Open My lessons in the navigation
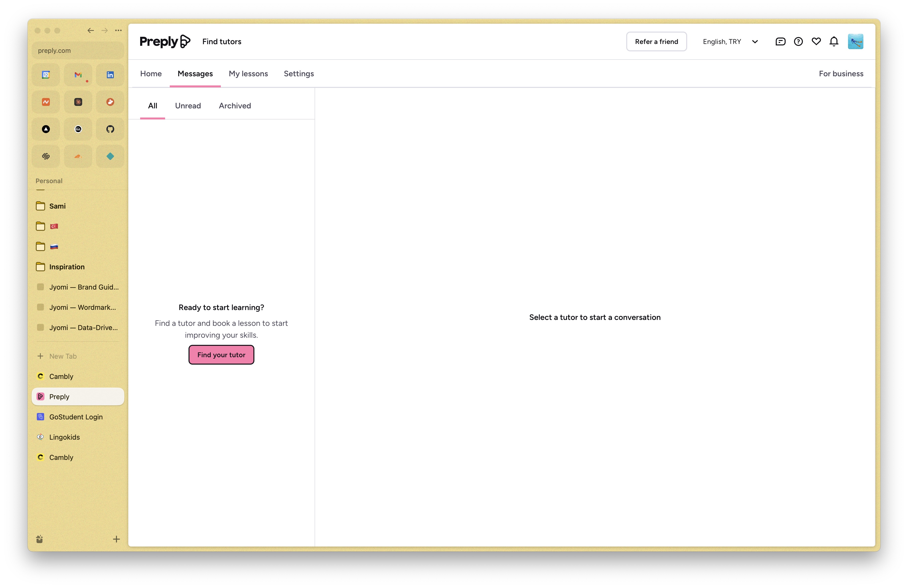 tap(248, 74)
